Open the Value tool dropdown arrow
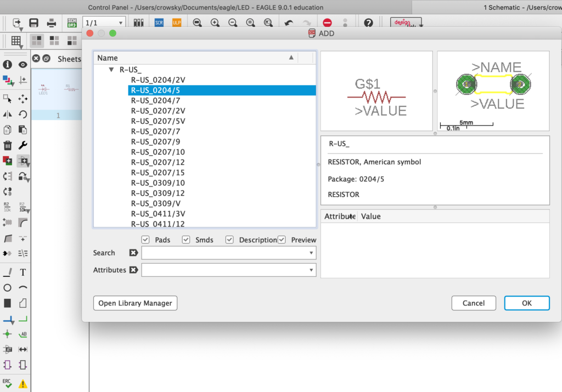The height and width of the screenshot is (392, 562). (28, 211)
